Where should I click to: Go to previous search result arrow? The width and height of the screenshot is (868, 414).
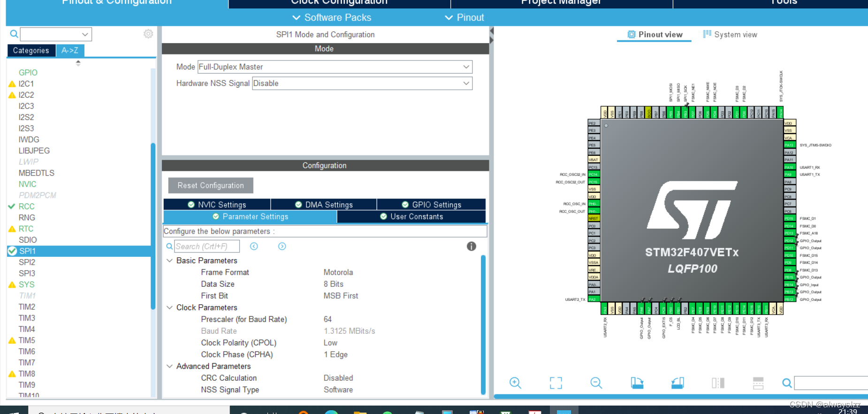(x=254, y=246)
